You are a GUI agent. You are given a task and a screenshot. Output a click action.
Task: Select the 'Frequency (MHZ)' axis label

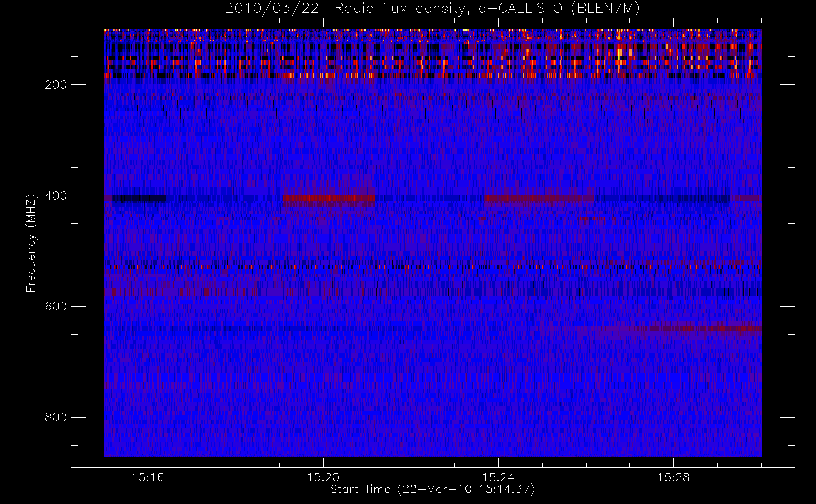click(31, 243)
